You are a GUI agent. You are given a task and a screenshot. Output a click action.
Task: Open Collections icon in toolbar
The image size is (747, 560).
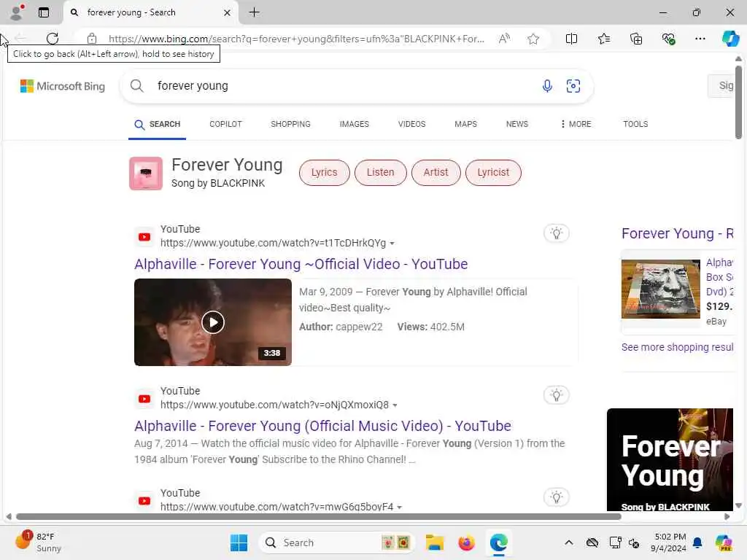point(636,39)
